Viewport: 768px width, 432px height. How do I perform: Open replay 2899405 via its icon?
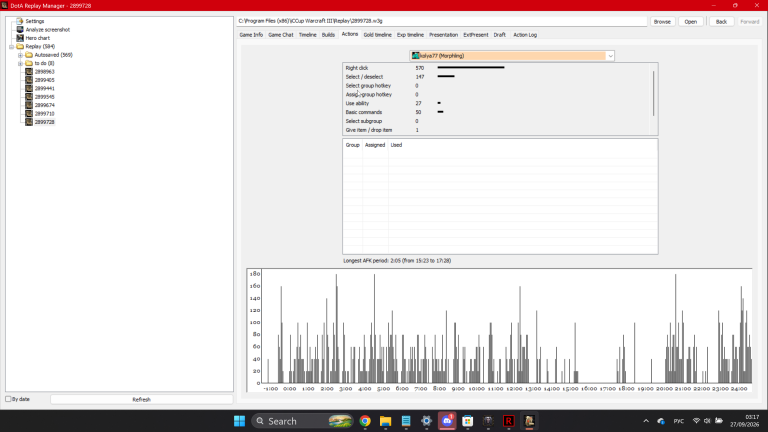click(29, 80)
